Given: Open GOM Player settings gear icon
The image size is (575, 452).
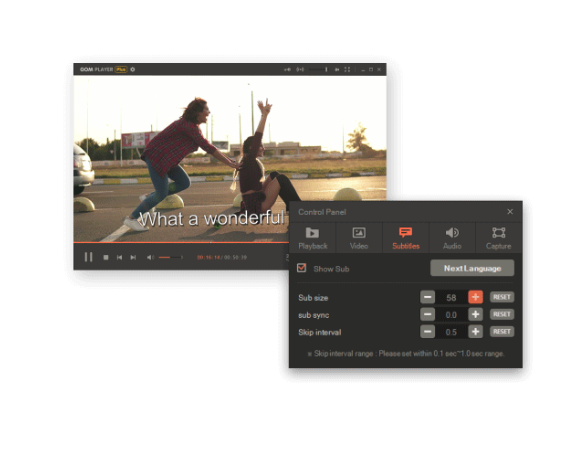Looking at the screenshot, I should pyautogui.click(x=133, y=69).
